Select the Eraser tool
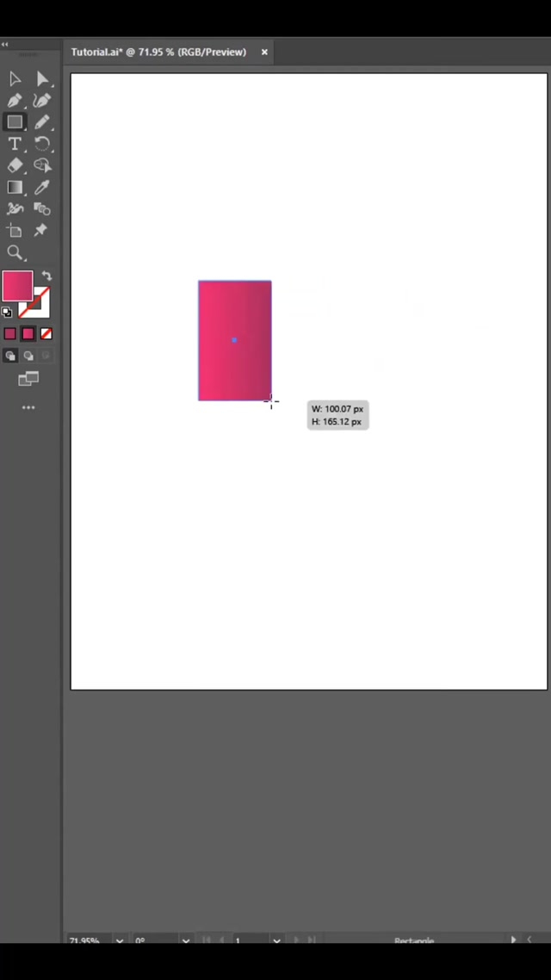The image size is (551, 980). coord(15,165)
